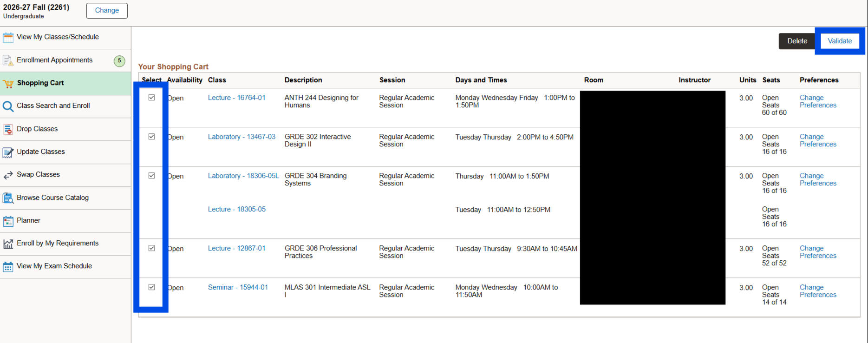
Task: Deselect the MLAS 301 Intermediate ASL checkbox
Action: 151,287
